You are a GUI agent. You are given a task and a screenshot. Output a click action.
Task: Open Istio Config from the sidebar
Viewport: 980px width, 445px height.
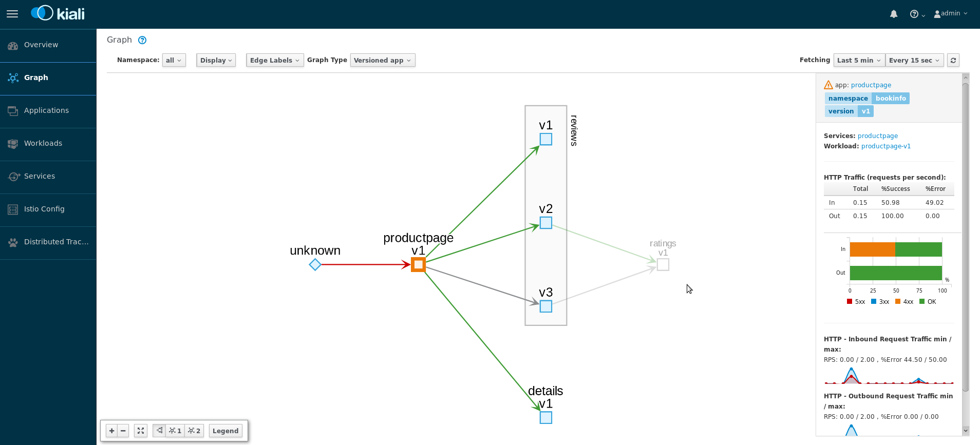click(44, 209)
